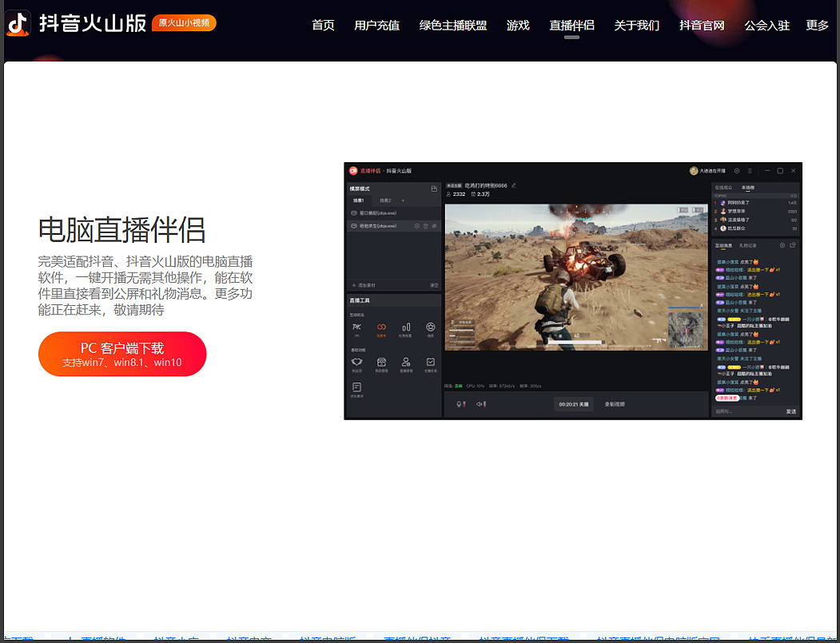Viewport: 840px width, 643px height.
Task: Click 清空 in the preview scene panel
Action: click(434, 285)
